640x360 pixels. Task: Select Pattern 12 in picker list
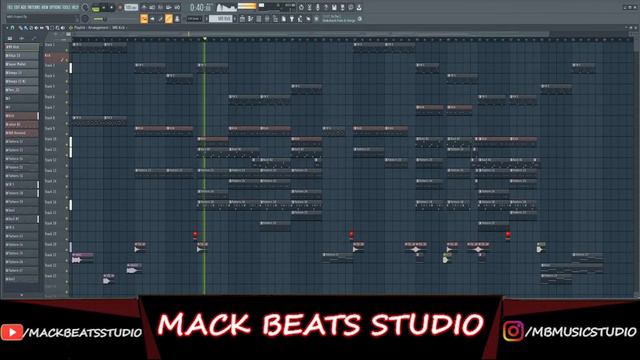[22, 142]
